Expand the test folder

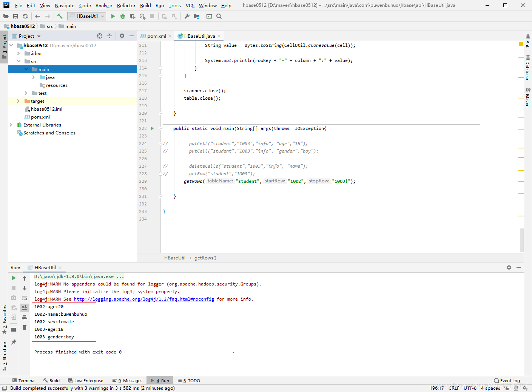[26, 93]
